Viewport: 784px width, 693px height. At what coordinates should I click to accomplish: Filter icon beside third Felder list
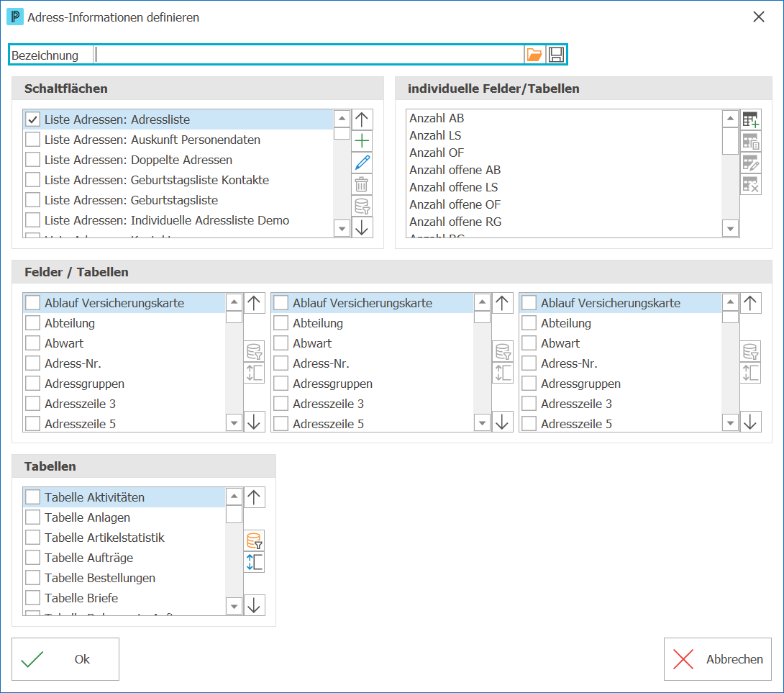tap(750, 351)
